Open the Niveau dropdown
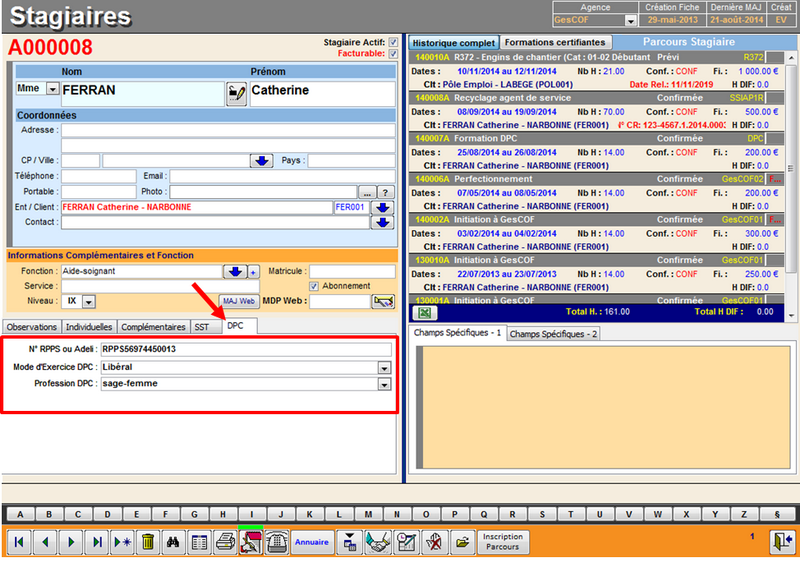Image resolution: width=800 pixels, height=563 pixels. pos(88,301)
